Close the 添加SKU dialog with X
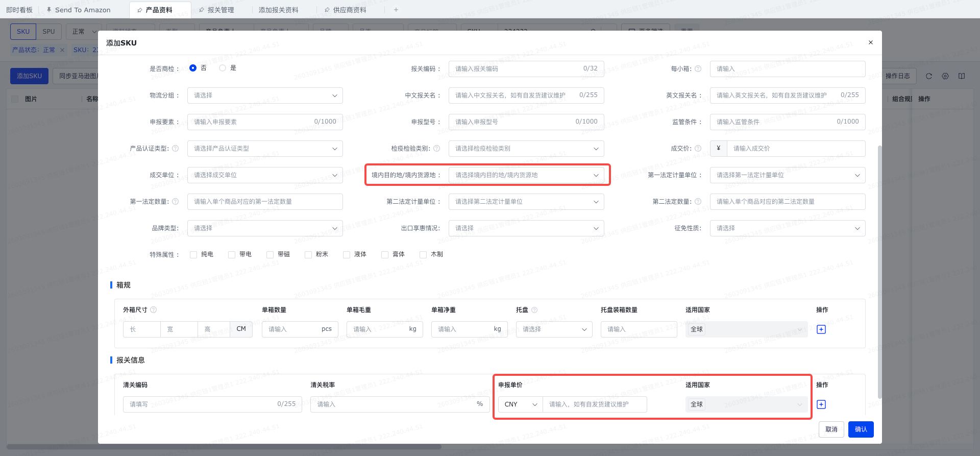The height and width of the screenshot is (456, 980). [x=871, y=42]
